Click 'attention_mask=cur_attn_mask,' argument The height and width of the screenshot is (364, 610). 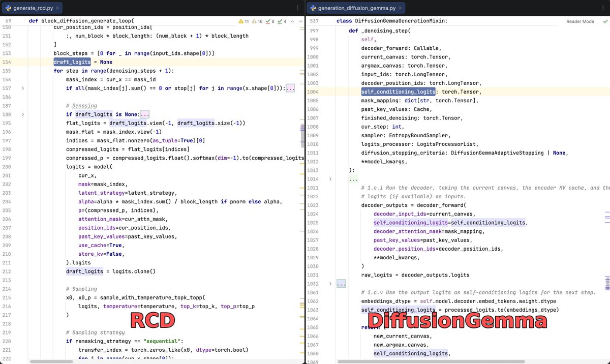(123, 219)
